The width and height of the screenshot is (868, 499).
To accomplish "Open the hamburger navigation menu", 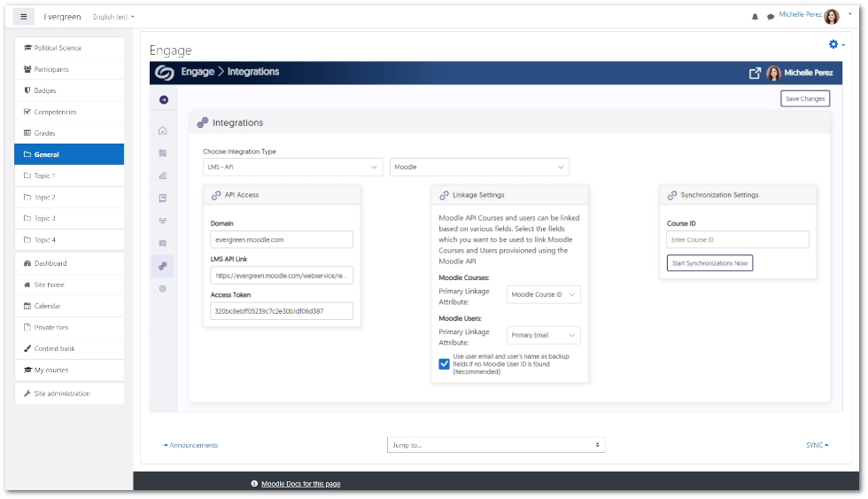I will point(23,17).
